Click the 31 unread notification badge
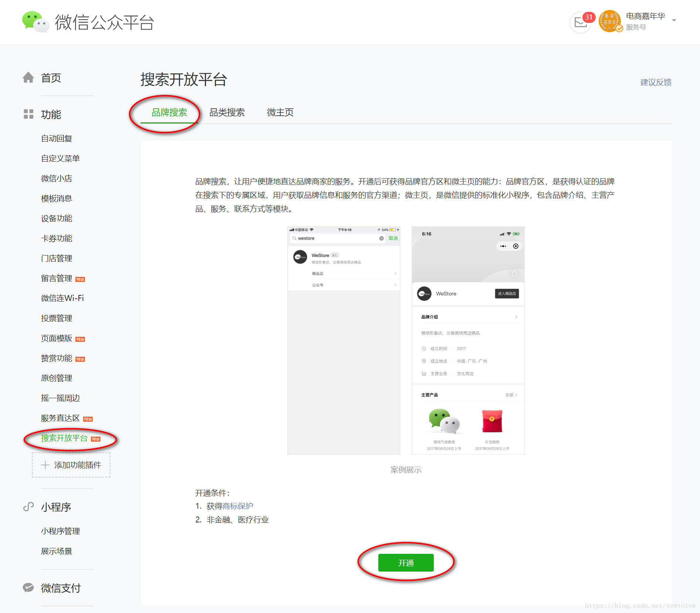Viewport: 700px width, 613px height. click(589, 17)
